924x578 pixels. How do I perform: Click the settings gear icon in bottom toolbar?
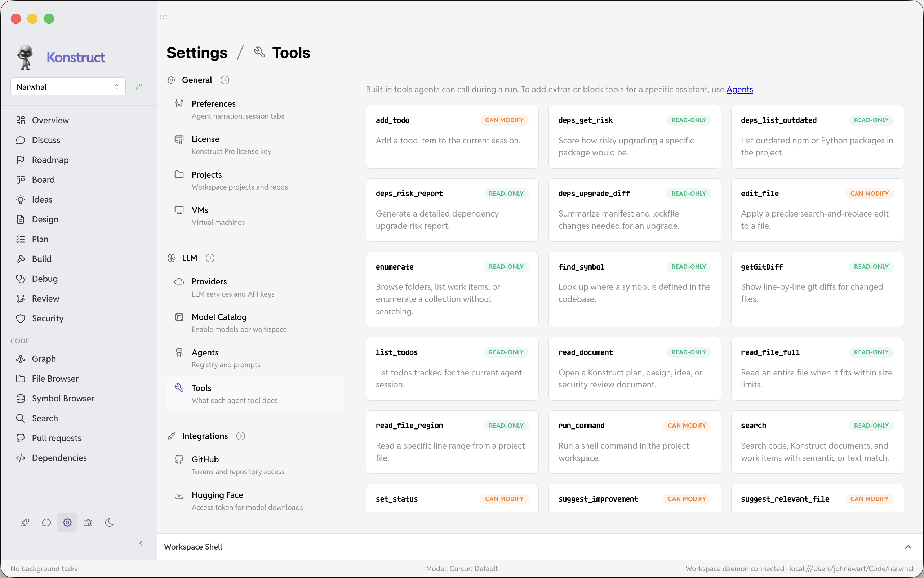67,523
